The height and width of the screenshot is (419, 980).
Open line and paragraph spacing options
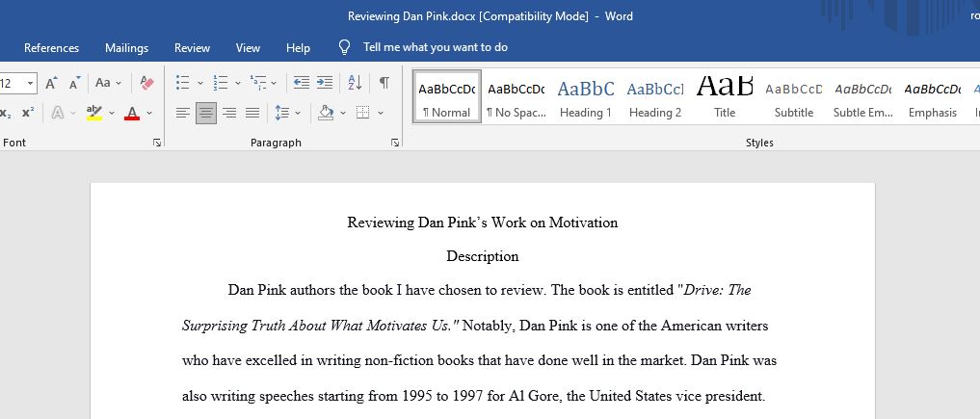287,113
